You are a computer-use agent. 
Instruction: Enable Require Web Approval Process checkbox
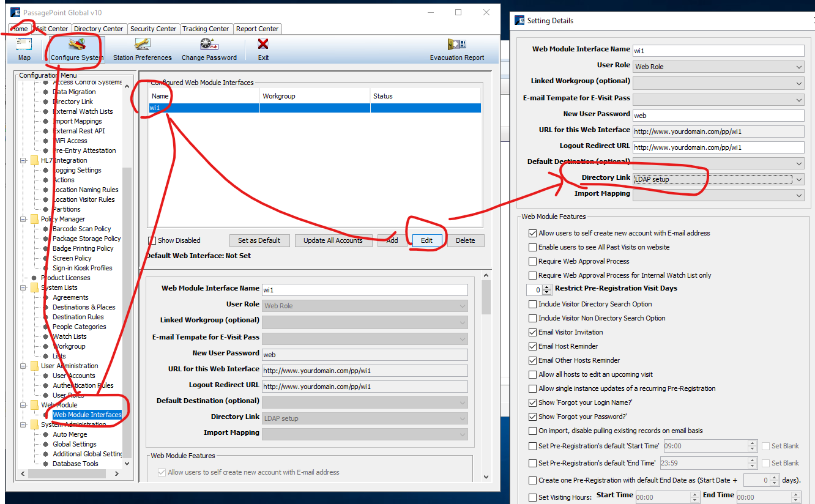tap(532, 261)
